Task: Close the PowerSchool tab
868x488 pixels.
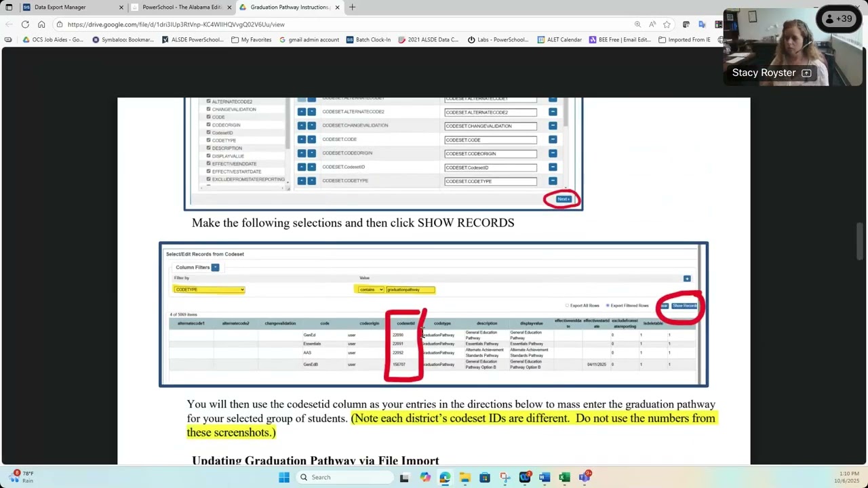Action: click(229, 7)
